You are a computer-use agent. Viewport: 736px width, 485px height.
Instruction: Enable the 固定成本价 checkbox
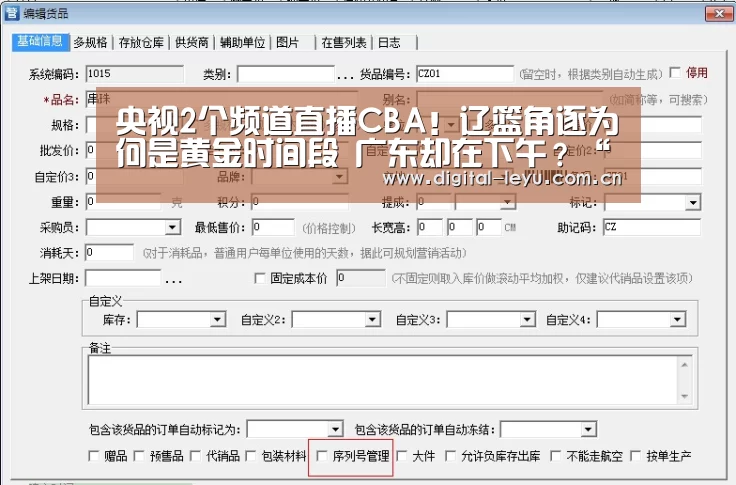260,278
